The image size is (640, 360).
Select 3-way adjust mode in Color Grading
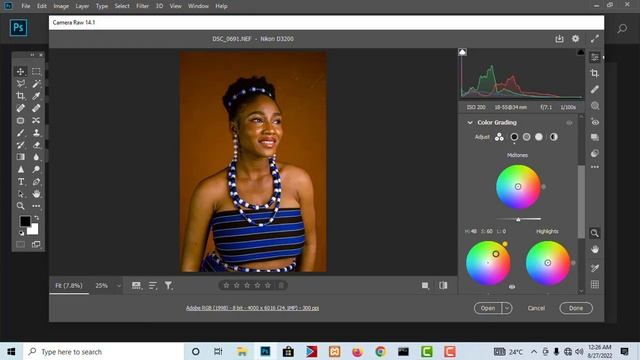click(499, 137)
